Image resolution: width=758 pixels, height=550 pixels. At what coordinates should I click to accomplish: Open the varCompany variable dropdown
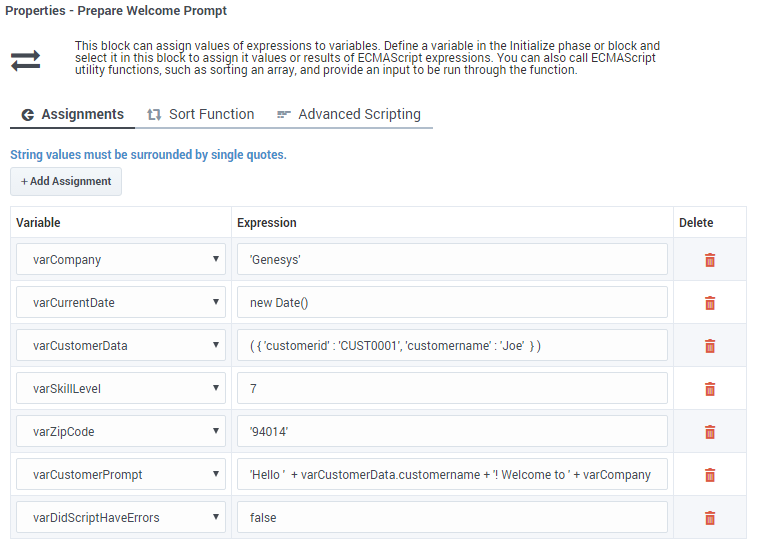[120, 260]
